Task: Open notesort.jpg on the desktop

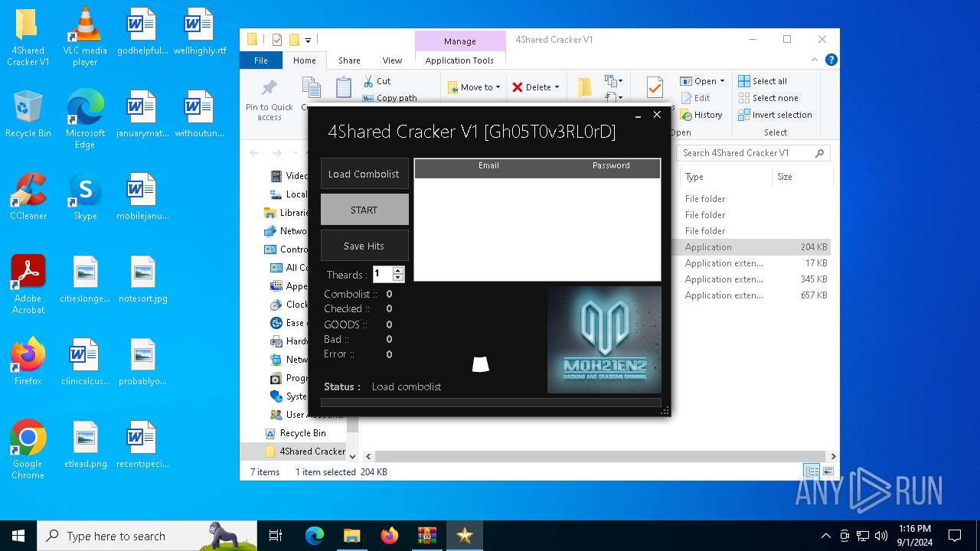Action: (x=142, y=279)
